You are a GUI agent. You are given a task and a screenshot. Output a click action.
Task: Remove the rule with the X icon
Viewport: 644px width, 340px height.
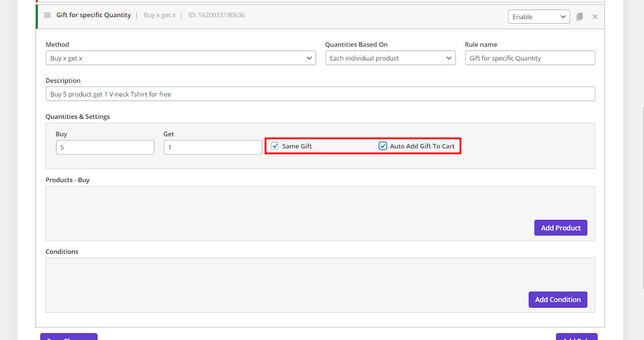pos(595,17)
